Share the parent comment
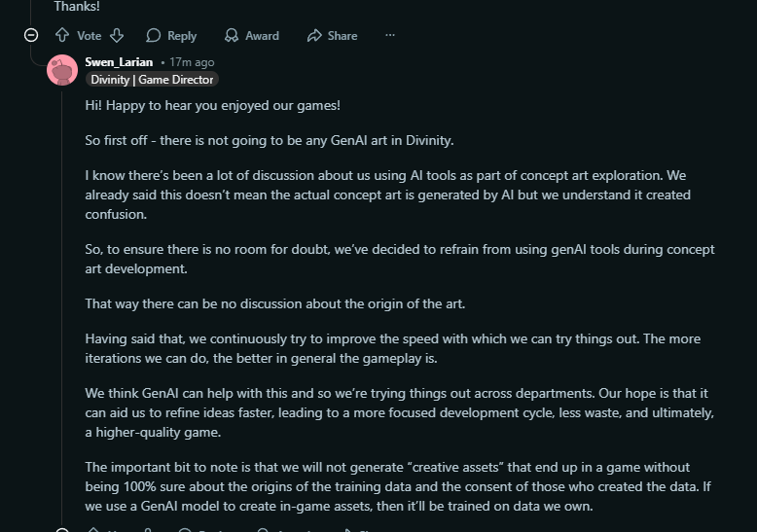The height and width of the screenshot is (532, 757). [332, 36]
